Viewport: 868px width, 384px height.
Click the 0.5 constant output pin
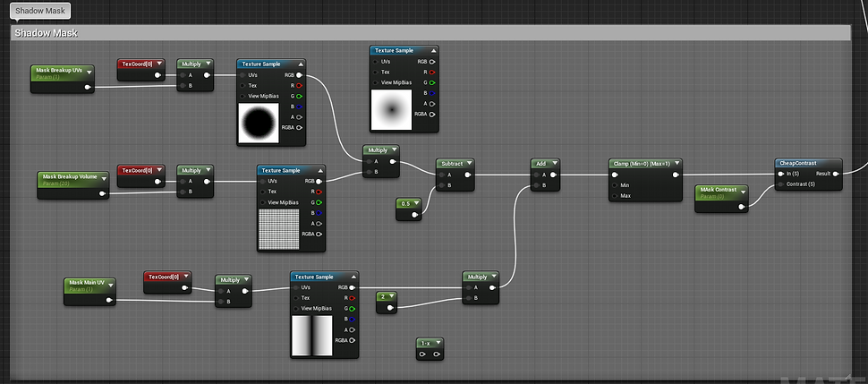coord(415,216)
